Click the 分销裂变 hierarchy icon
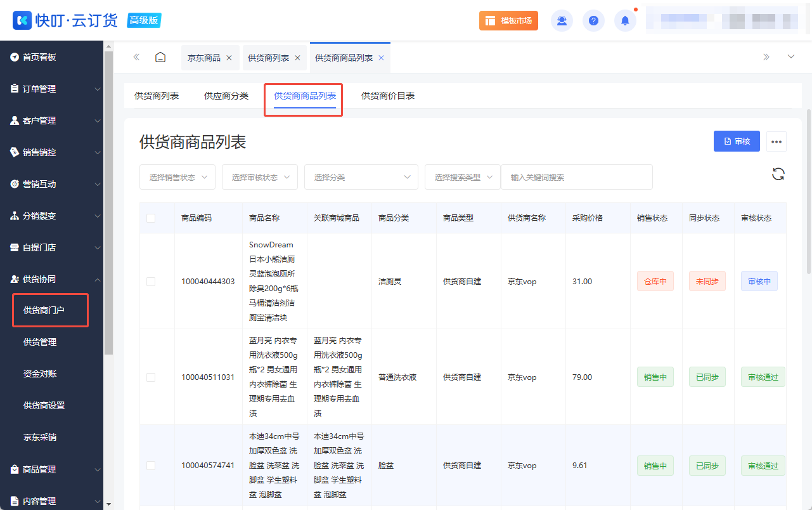 15,216
